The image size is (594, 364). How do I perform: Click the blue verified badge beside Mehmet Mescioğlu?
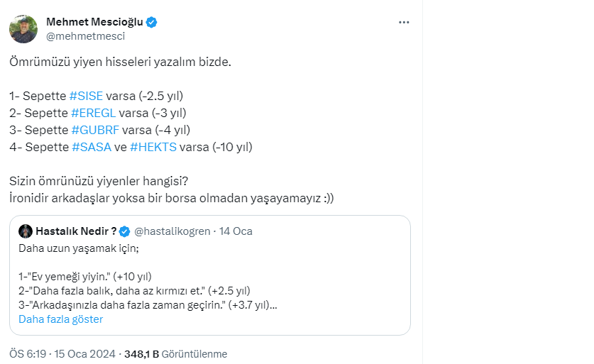tap(152, 22)
